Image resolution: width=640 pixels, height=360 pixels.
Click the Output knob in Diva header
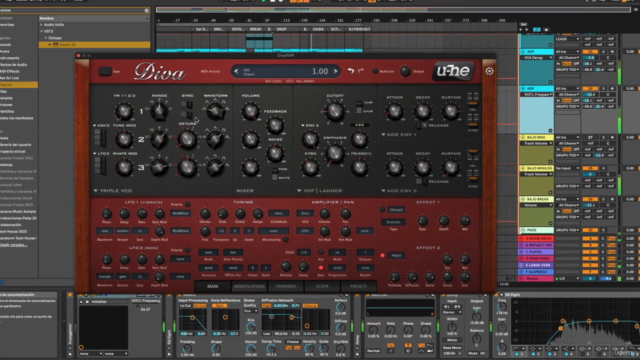pyautogui.click(x=405, y=71)
